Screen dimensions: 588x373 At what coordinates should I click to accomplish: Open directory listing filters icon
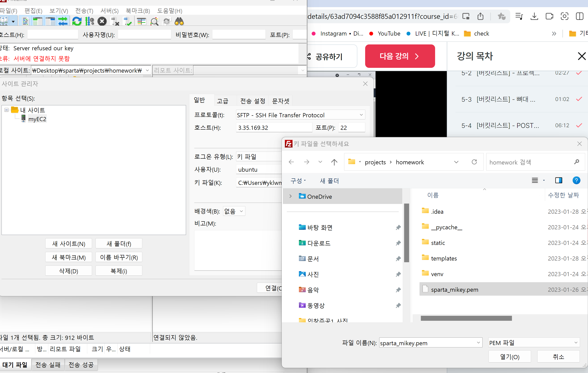tap(141, 21)
